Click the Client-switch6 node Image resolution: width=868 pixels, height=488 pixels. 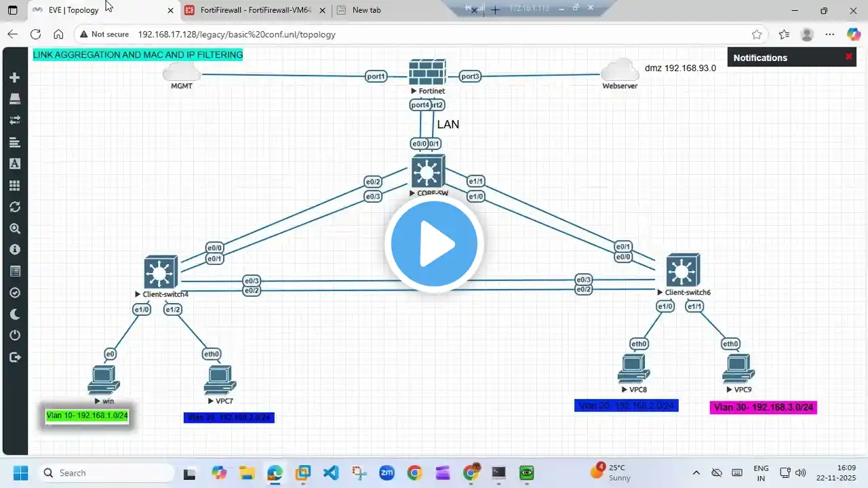[683, 270]
